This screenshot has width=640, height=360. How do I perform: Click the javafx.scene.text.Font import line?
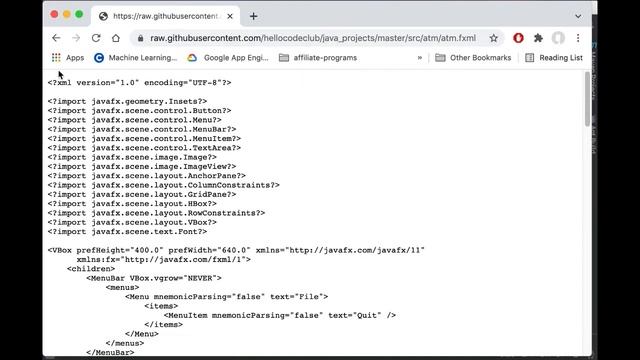pos(127,232)
